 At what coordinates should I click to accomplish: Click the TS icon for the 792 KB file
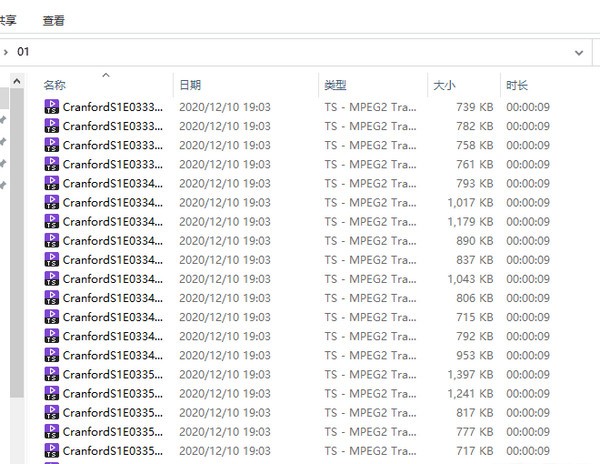[52, 336]
